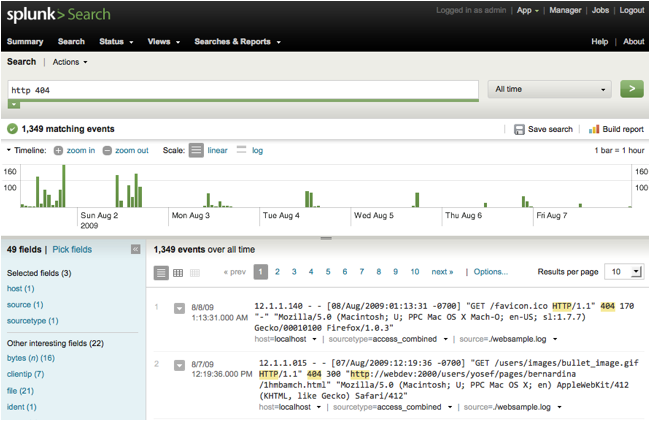This screenshot has height=421, width=650.
Task: Click the Splunk Search logo
Action: [58, 15]
